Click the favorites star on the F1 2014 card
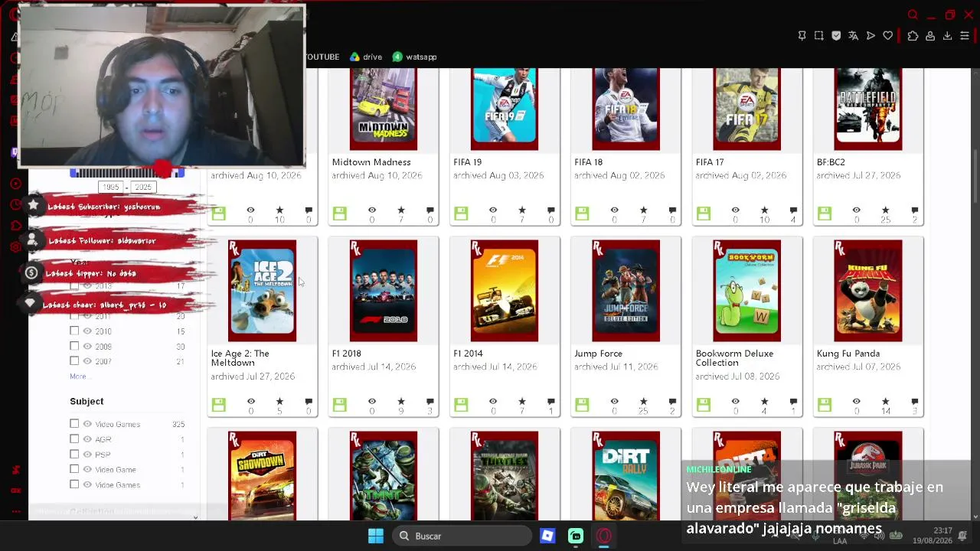Image resolution: width=980 pixels, height=551 pixels. pyautogui.click(x=522, y=402)
